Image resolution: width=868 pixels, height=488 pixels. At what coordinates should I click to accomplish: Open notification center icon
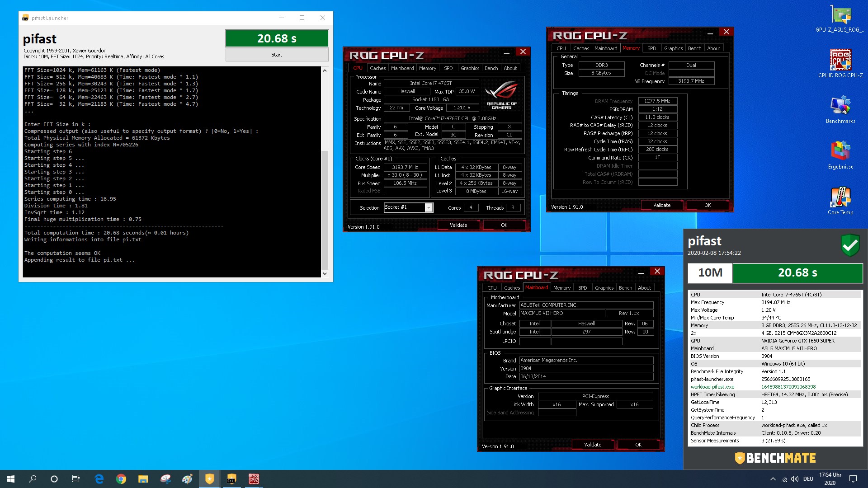[853, 479]
